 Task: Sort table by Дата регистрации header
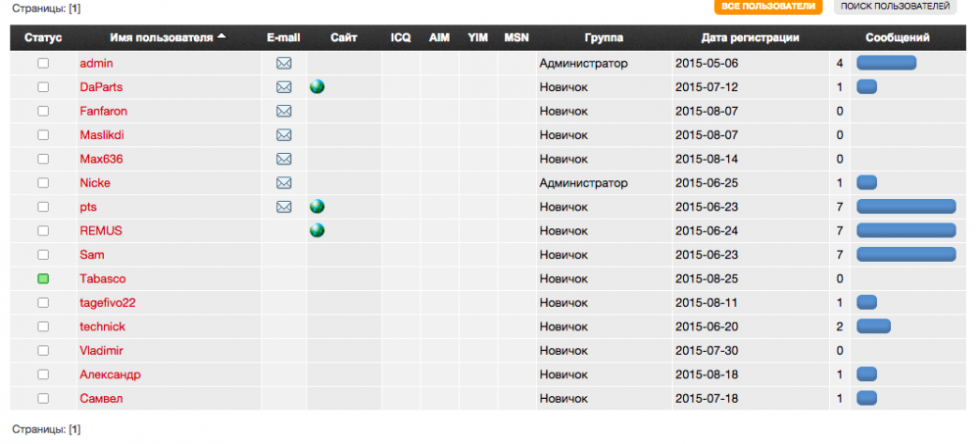tap(750, 38)
